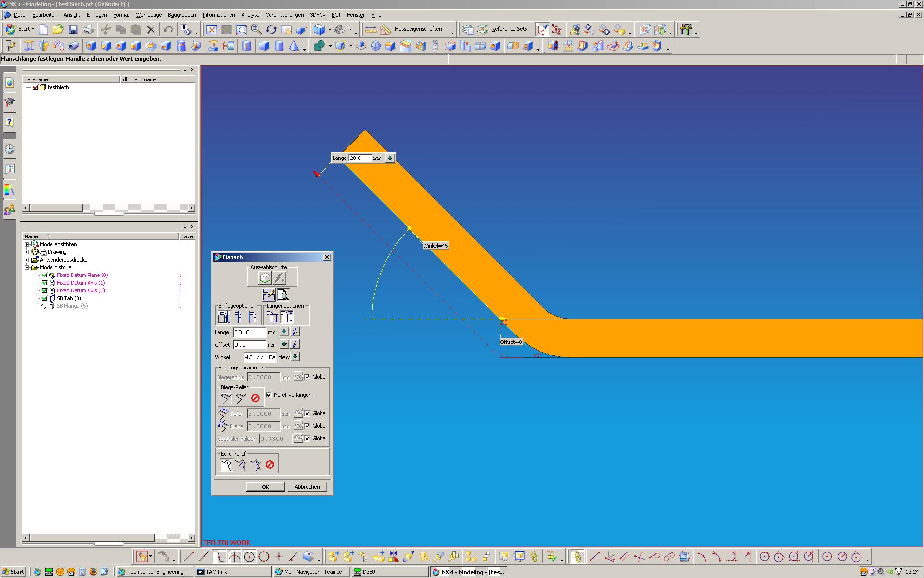Image resolution: width=924 pixels, height=578 pixels.
Task: Click the Cylinder primitive icon
Action: tap(279, 46)
